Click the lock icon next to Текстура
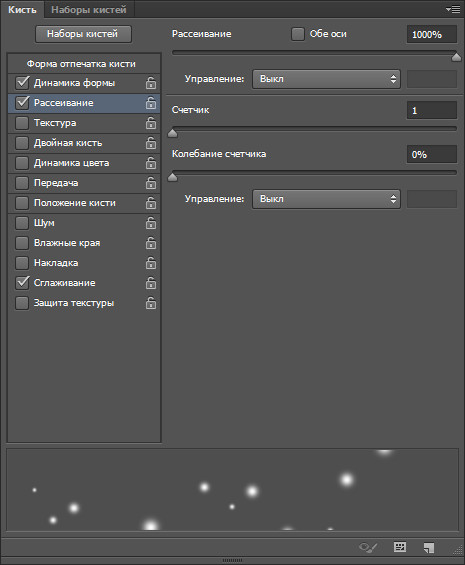The width and height of the screenshot is (465, 565). [151, 123]
